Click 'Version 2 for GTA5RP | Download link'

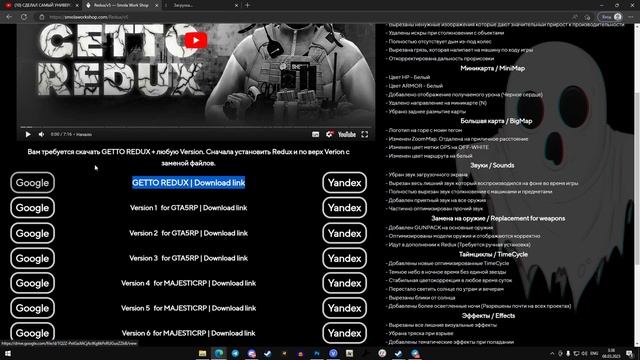coord(189,233)
